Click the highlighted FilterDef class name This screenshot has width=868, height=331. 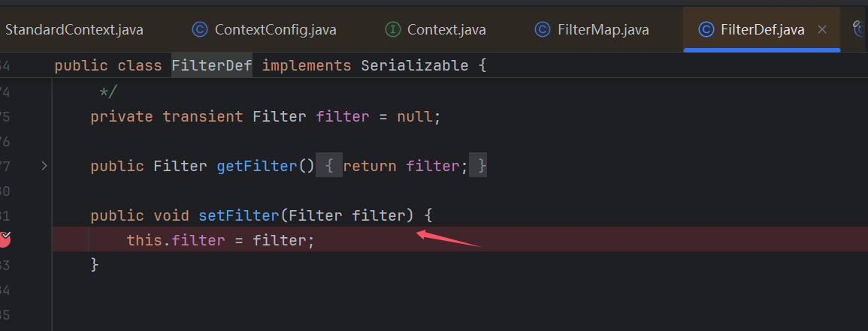click(211, 66)
